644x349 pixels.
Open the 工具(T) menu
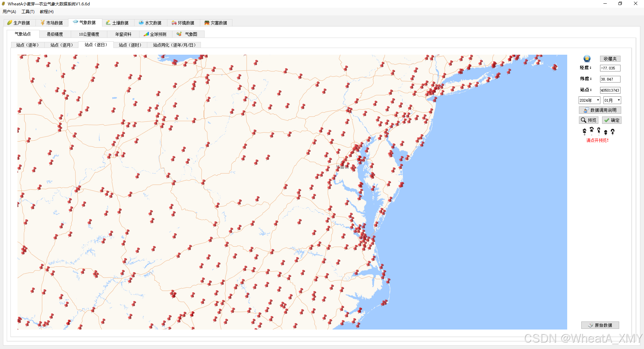(x=28, y=12)
